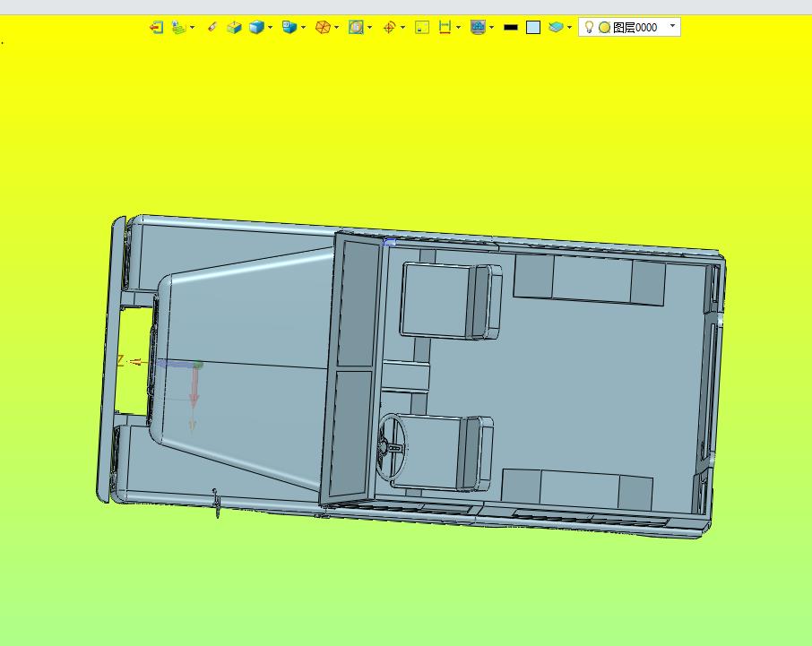Click the Z axis label of the triad

point(120,360)
